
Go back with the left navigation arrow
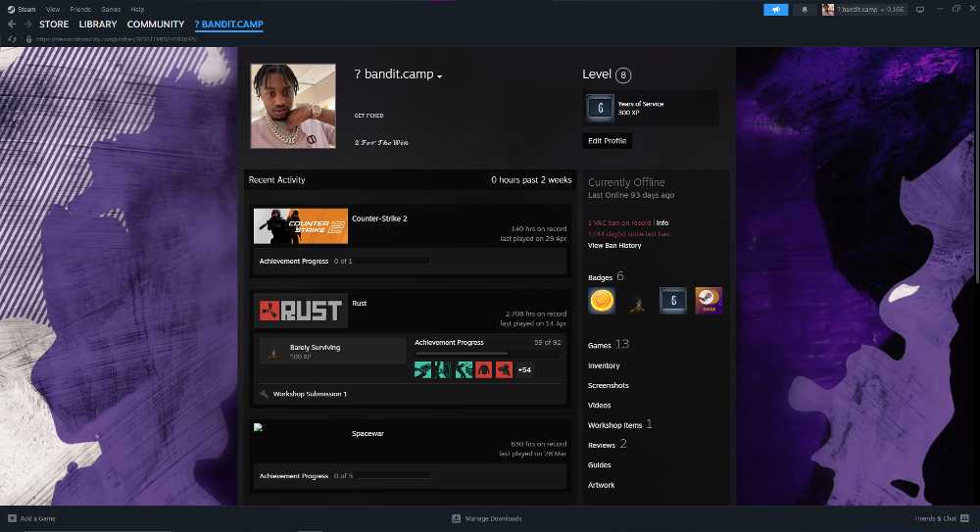point(11,24)
